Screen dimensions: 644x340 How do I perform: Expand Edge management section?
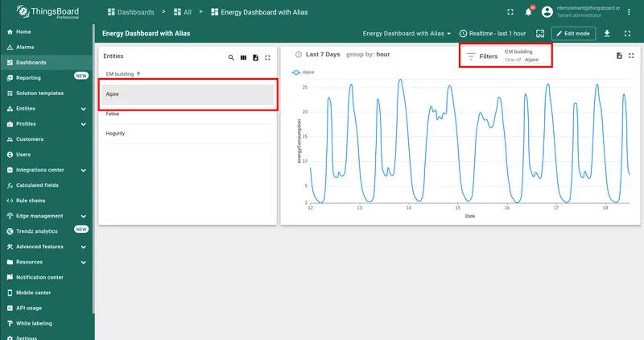click(84, 216)
